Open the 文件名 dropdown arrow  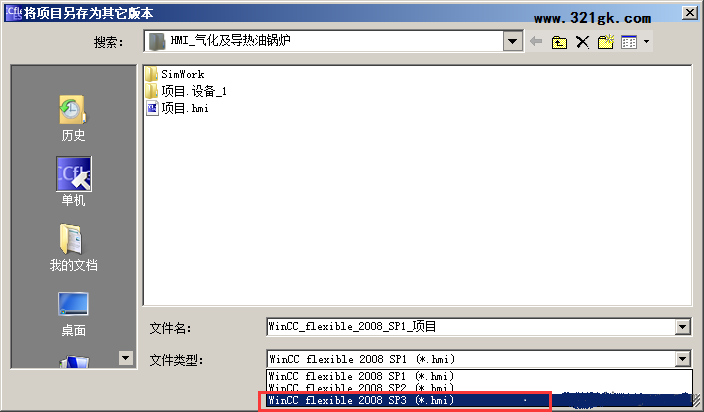[x=682, y=327]
